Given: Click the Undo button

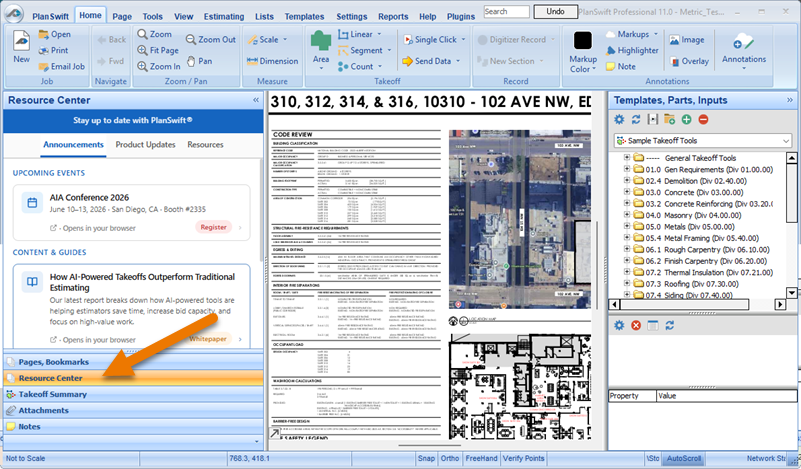Looking at the screenshot, I should click(555, 11).
